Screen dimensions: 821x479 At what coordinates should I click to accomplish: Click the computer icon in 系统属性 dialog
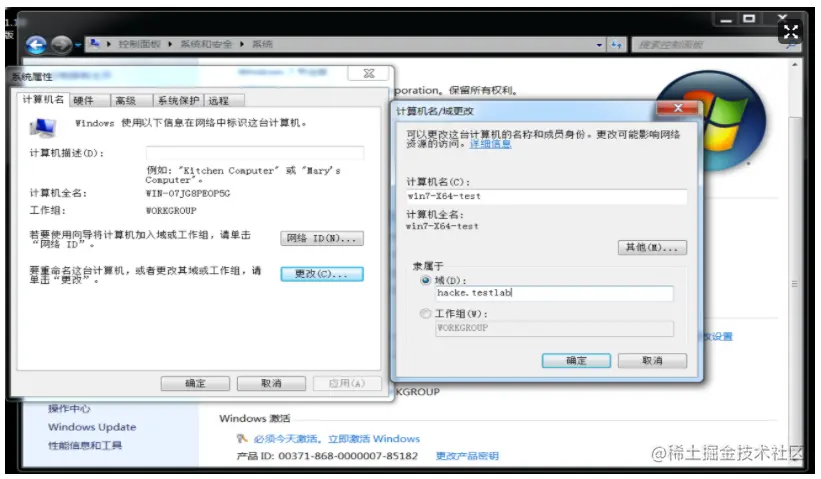point(43,127)
